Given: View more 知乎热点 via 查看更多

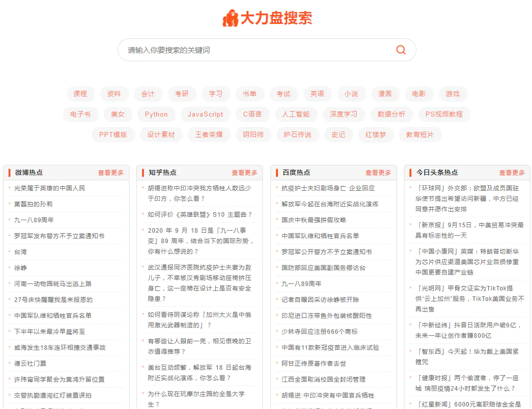Looking at the screenshot, I should tap(245, 173).
